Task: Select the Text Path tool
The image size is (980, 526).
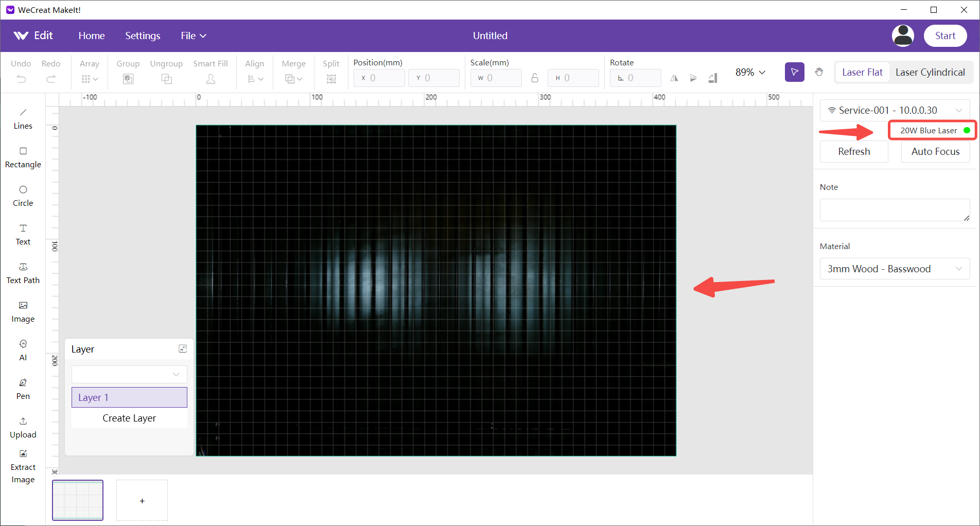Action: 23,273
